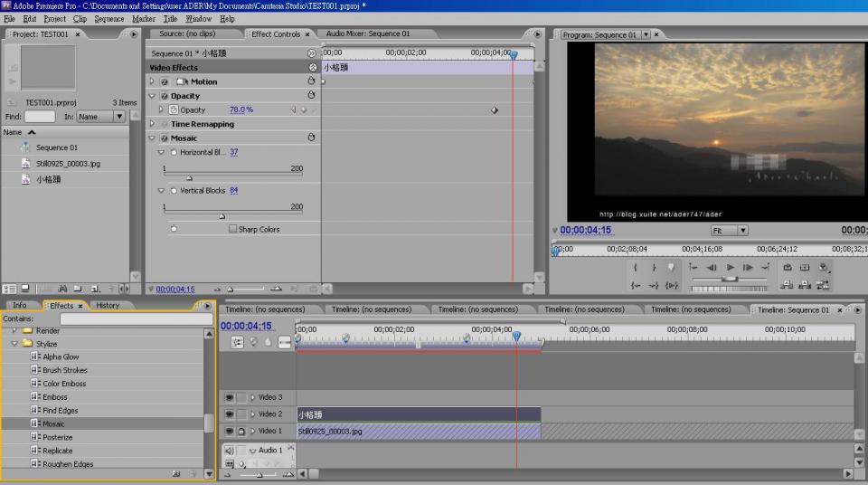Toggle the Mosaic effect on/off switch

pyautogui.click(x=165, y=138)
